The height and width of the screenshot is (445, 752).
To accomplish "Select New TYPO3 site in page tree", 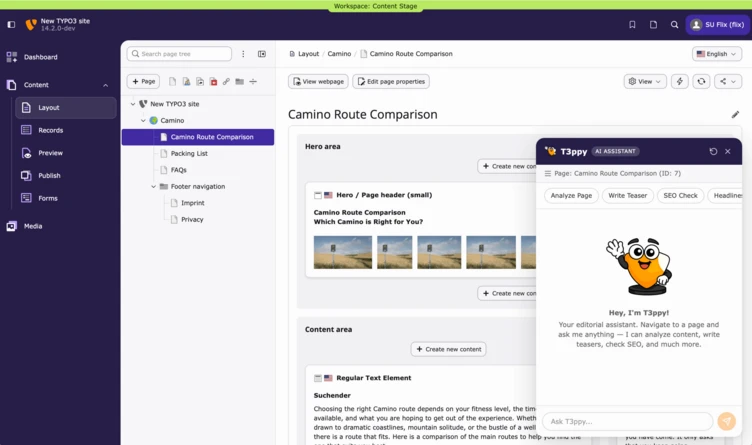I will click(x=175, y=104).
